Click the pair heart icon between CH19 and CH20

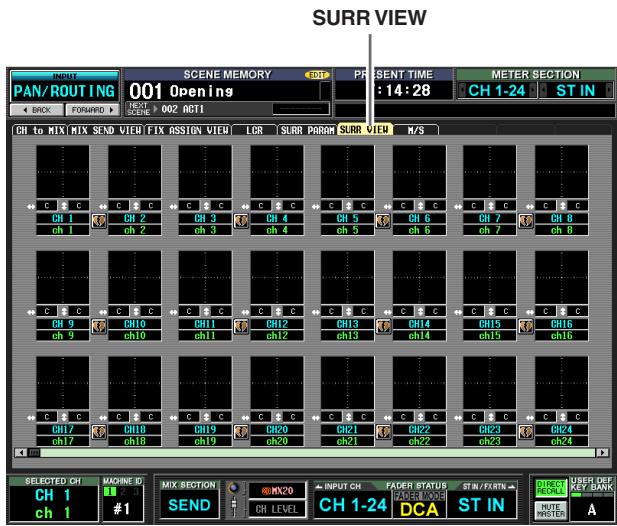[x=241, y=432]
